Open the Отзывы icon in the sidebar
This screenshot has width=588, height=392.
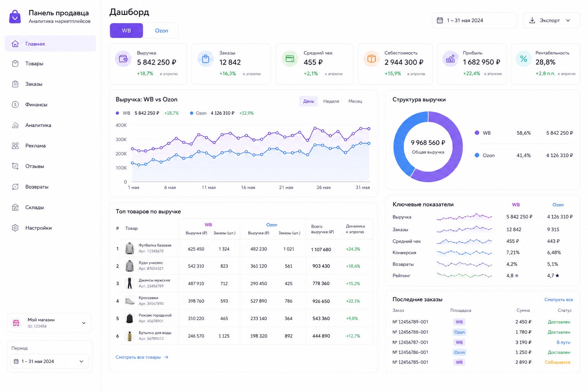point(15,166)
